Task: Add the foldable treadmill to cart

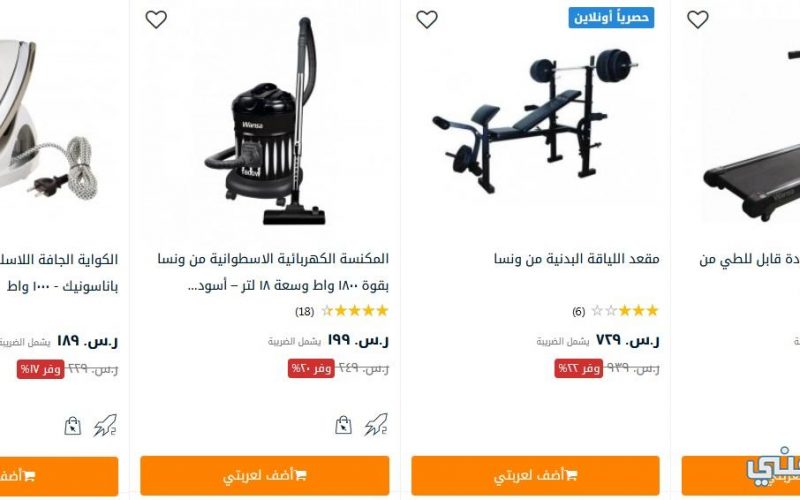Action: [741, 476]
